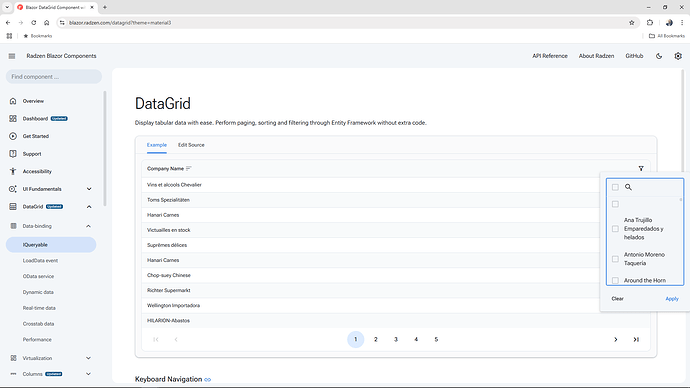Bookmark this page with the star icon

click(631, 22)
